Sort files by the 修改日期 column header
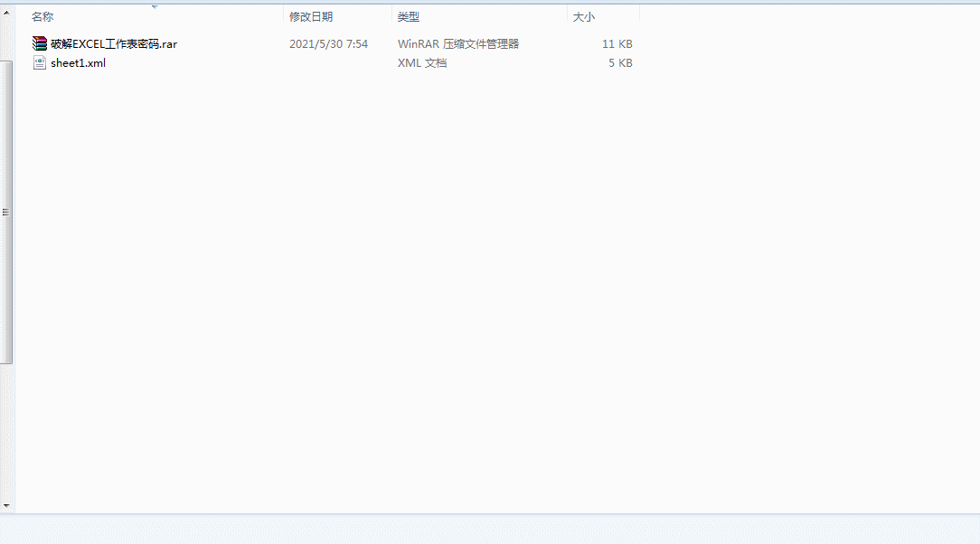980x544 pixels. (312, 16)
